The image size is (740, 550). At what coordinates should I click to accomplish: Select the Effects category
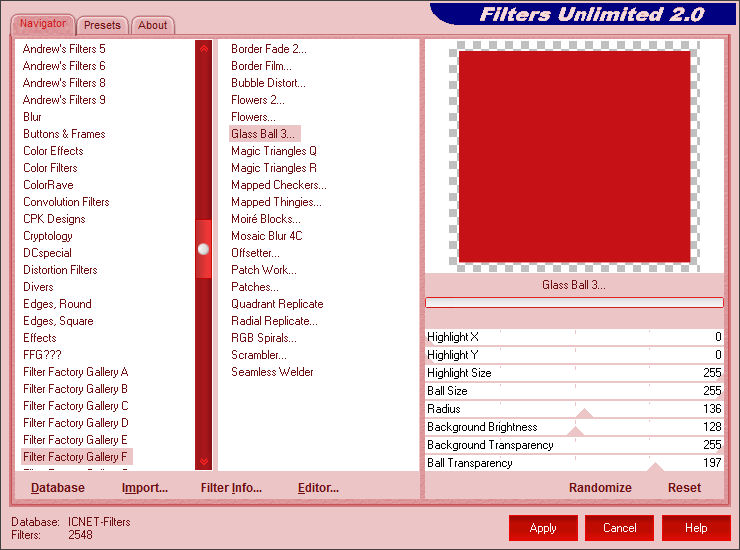(x=40, y=338)
